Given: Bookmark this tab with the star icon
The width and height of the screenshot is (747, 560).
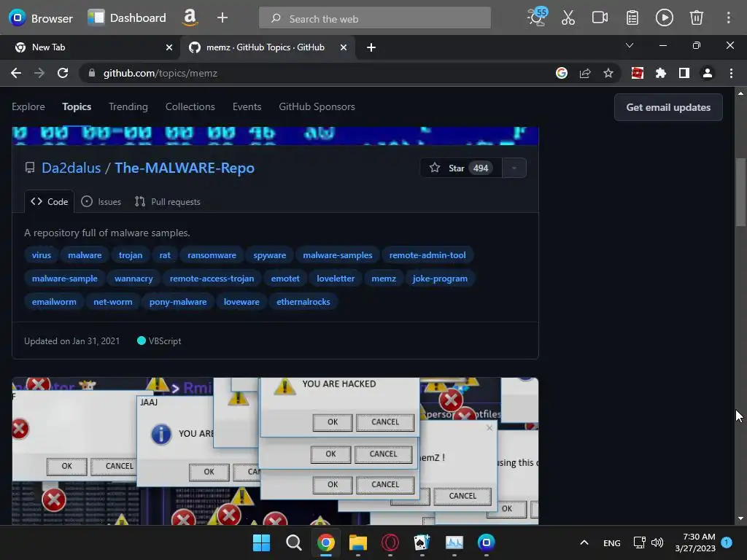Looking at the screenshot, I should click(608, 73).
